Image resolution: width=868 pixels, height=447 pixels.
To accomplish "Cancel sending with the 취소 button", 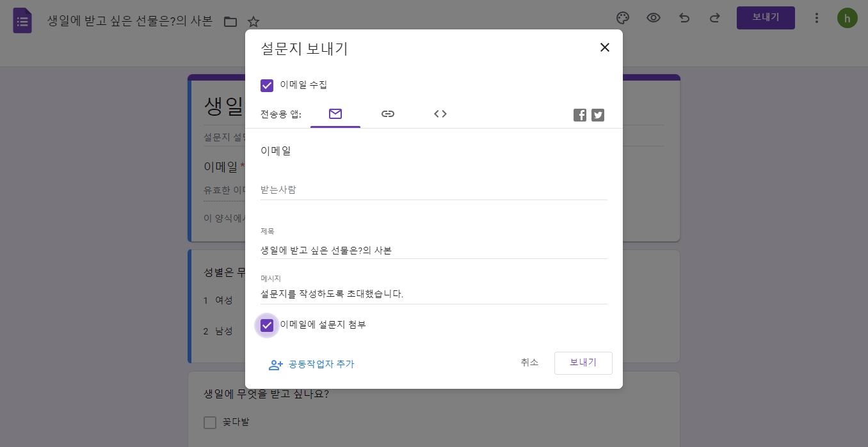I will coord(529,363).
